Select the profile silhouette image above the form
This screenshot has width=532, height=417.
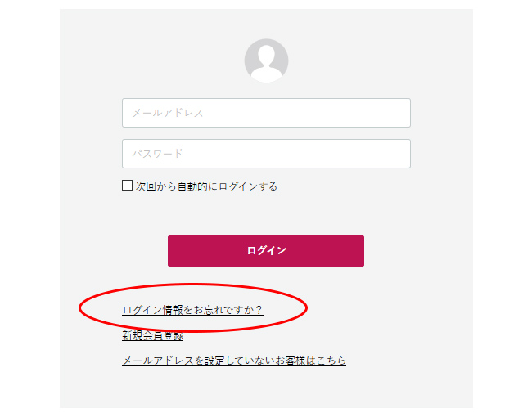266,61
